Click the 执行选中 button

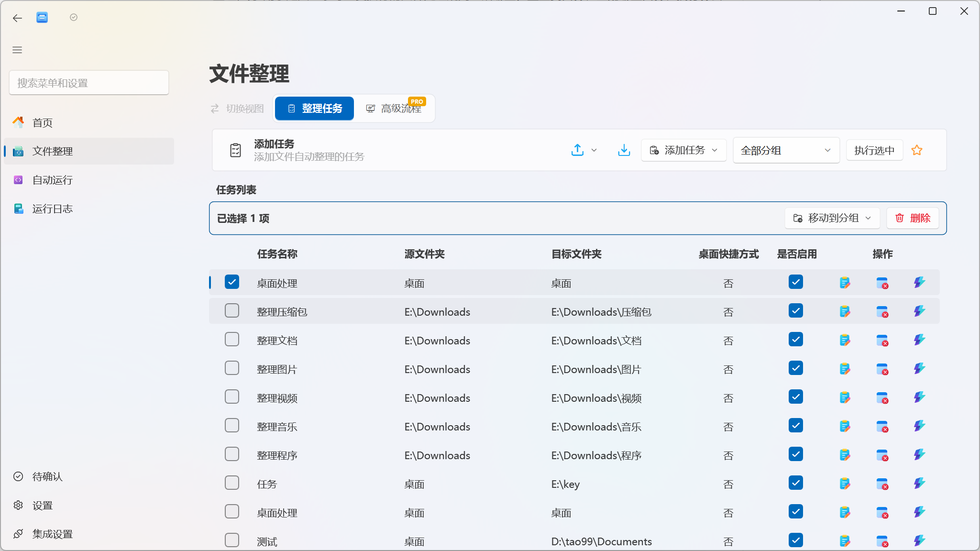pos(874,150)
